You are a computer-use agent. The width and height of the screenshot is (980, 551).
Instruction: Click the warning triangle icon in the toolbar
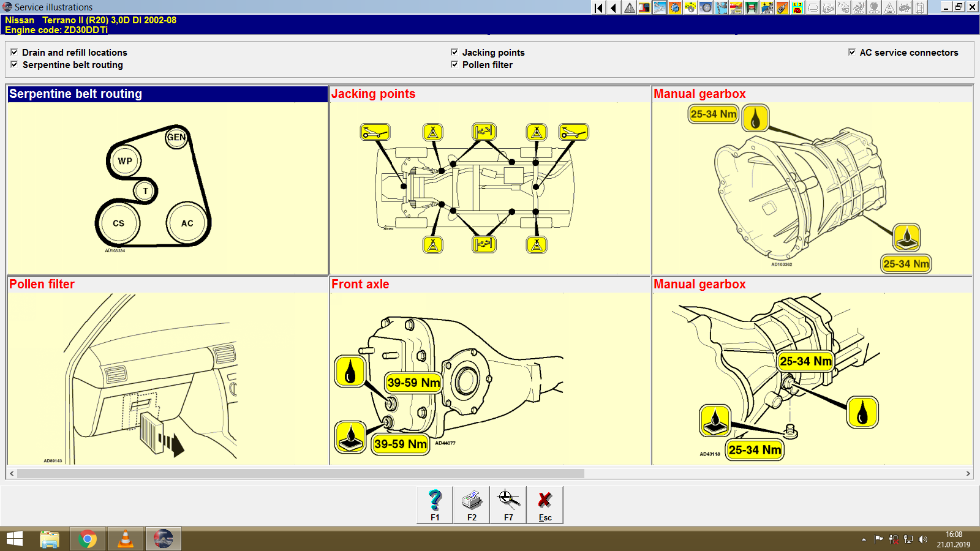629,9
